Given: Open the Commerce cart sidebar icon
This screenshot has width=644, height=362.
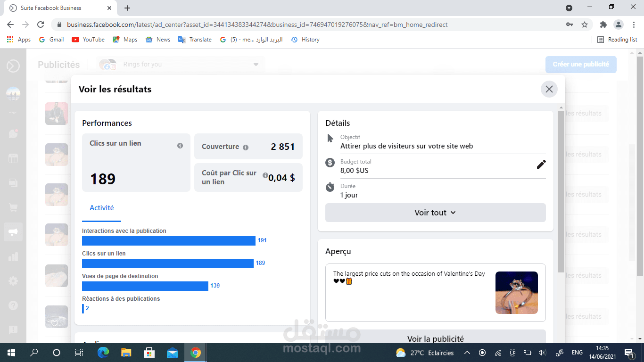Looking at the screenshot, I should click(13, 207).
